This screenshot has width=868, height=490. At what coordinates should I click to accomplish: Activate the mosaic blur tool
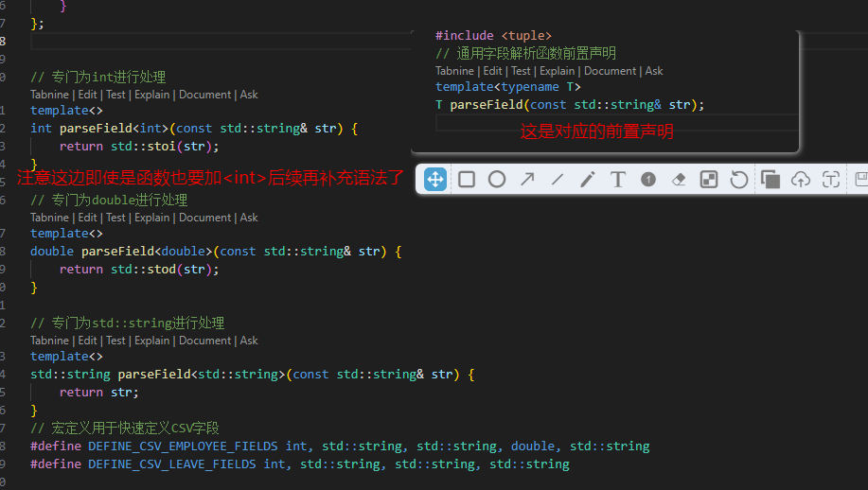point(709,179)
